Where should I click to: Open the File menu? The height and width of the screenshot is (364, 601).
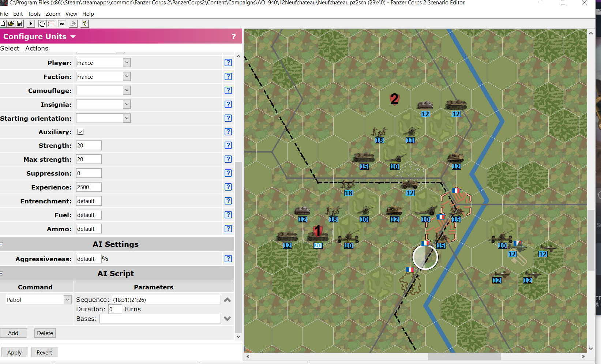[x=4, y=14]
